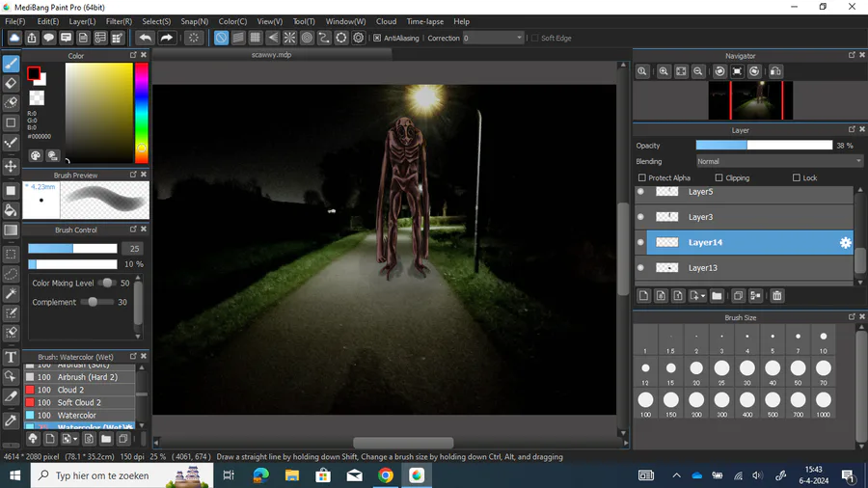The height and width of the screenshot is (488, 868).
Task: Open the Layer menu in menu bar
Action: click(x=82, y=21)
